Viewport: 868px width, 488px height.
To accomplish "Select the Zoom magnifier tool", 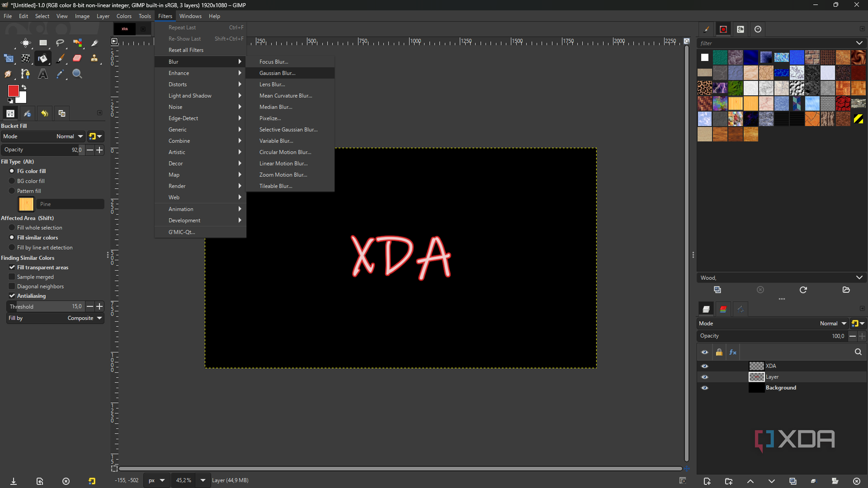I will coord(77,74).
